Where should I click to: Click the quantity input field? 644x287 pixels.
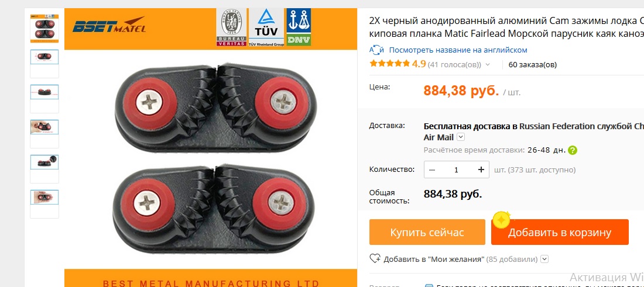click(456, 170)
